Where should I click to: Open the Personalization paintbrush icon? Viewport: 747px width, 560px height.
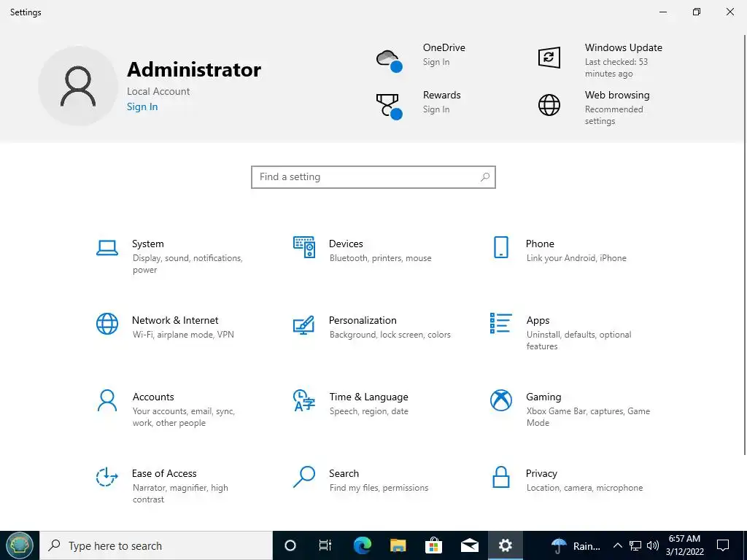(304, 324)
